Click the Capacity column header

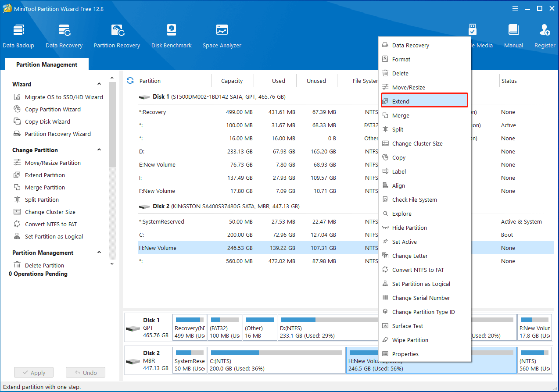pos(232,81)
